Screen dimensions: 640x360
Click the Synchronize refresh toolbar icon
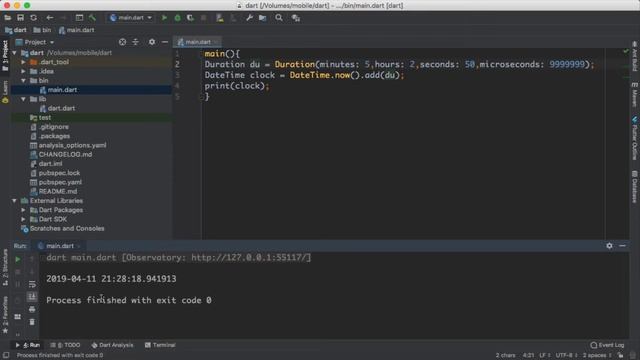click(33, 18)
